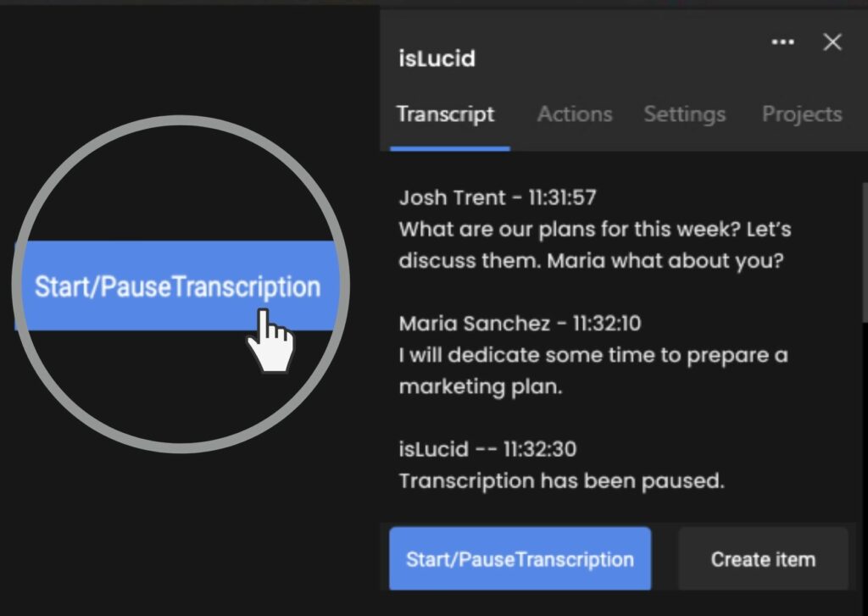Image resolution: width=868 pixels, height=616 pixels.
Task: Click the isLucid panel title
Action: pos(437,58)
